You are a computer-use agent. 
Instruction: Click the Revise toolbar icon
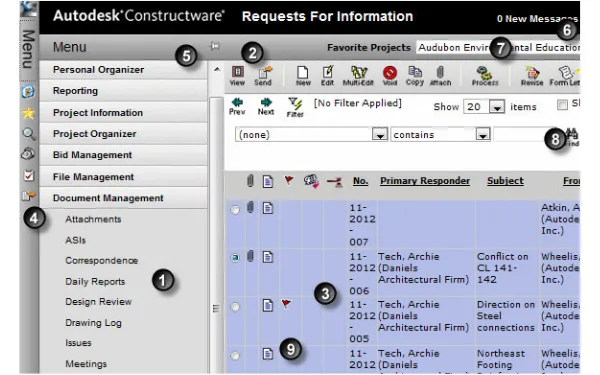[532, 75]
